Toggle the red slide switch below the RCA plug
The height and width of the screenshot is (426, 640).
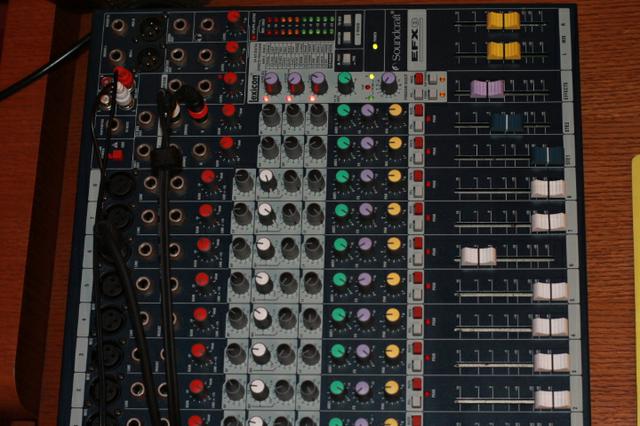(x=116, y=154)
